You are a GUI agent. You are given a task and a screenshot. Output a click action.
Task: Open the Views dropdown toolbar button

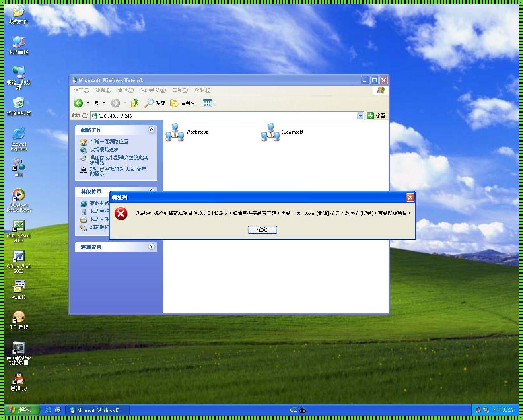209,103
